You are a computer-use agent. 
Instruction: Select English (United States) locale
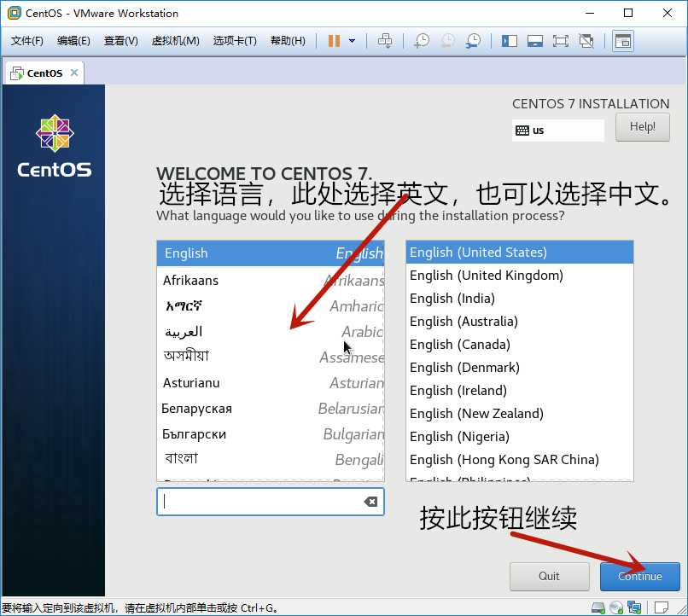pos(520,252)
